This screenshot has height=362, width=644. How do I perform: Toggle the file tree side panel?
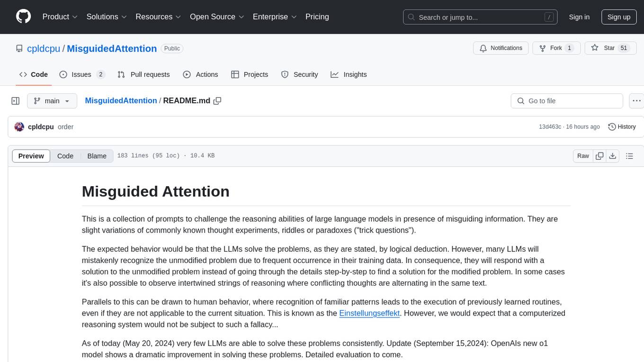point(16,101)
